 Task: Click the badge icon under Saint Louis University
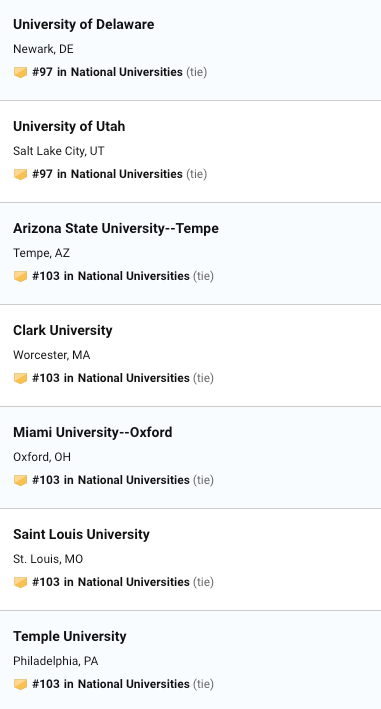(20, 582)
